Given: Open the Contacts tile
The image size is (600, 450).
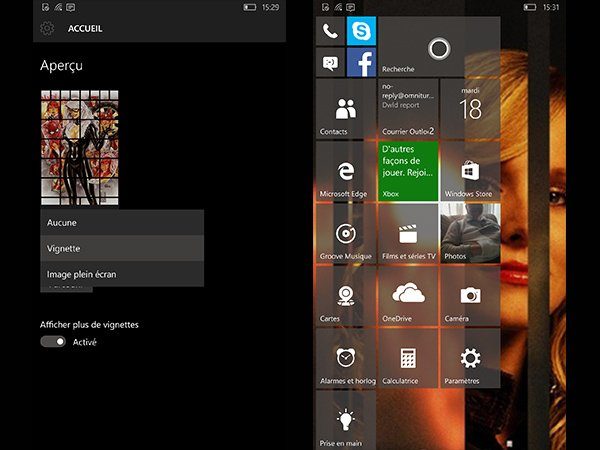Looking at the screenshot, I should [x=346, y=109].
